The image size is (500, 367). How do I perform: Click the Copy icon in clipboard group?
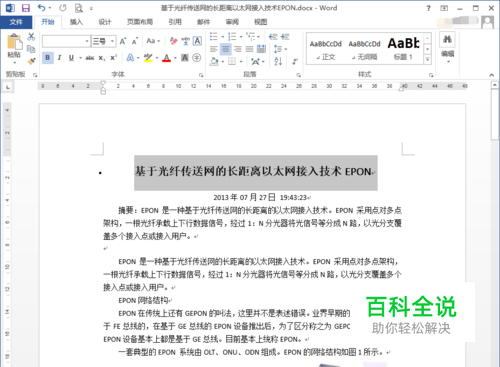coord(31,49)
